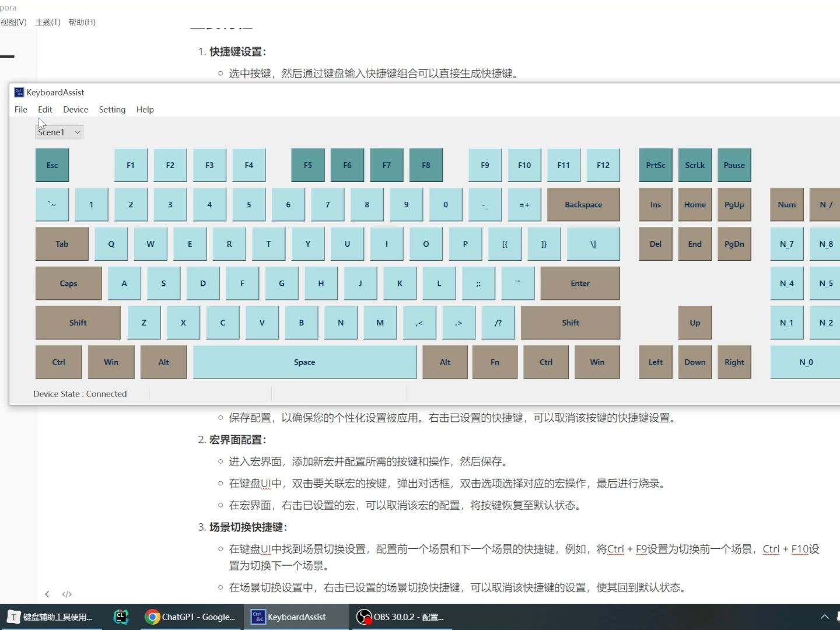
Task: Select the Up arrow key
Action: coord(695,323)
